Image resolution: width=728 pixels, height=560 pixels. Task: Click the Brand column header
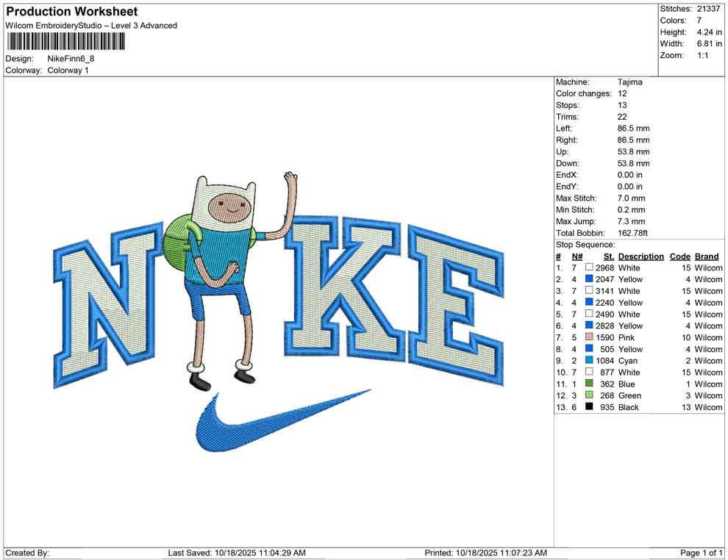click(x=707, y=256)
